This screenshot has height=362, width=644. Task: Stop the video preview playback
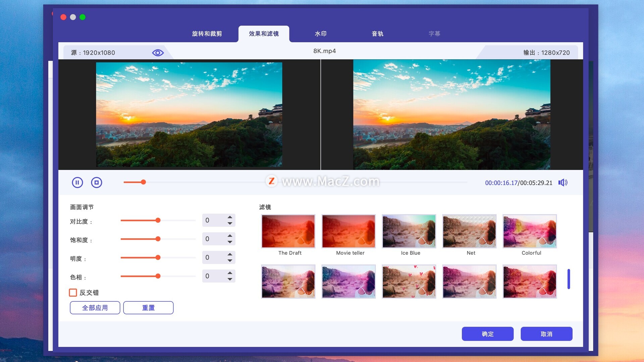click(x=97, y=182)
